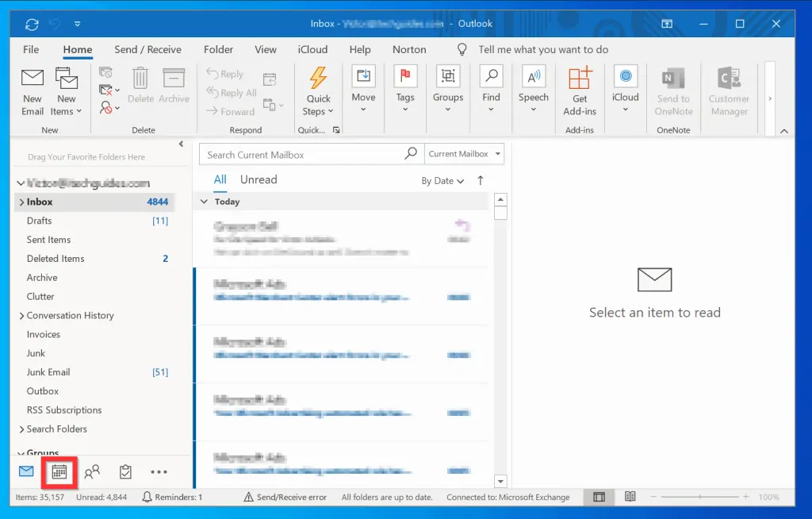The image size is (812, 519).
Task: Select the People navigation icon
Action: point(92,471)
